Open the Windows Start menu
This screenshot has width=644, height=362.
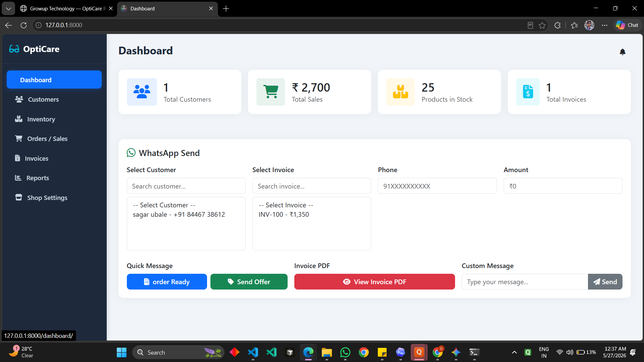pyautogui.click(x=121, y=352)
